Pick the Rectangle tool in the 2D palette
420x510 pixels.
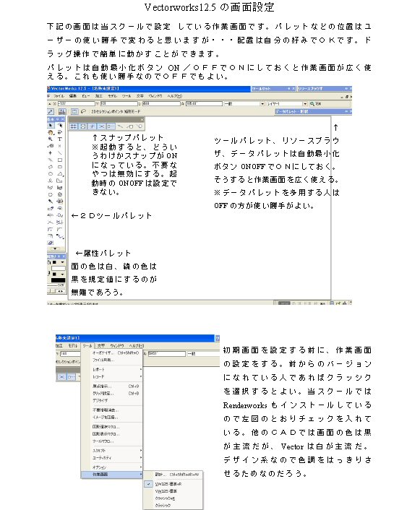pyautogui.click(x=60, y=160)
